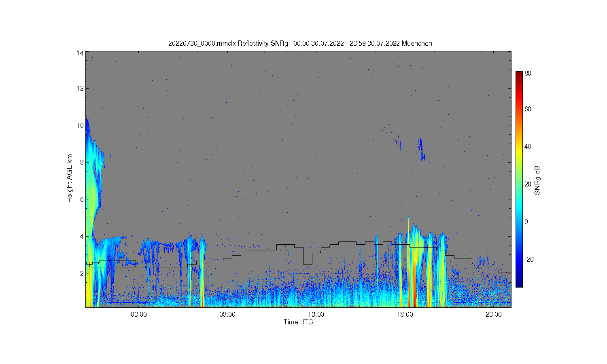The width and height of the screenshot is (607, 364).
Task: Click the 03:00 time tick label
Action: [x=139, y=314]
